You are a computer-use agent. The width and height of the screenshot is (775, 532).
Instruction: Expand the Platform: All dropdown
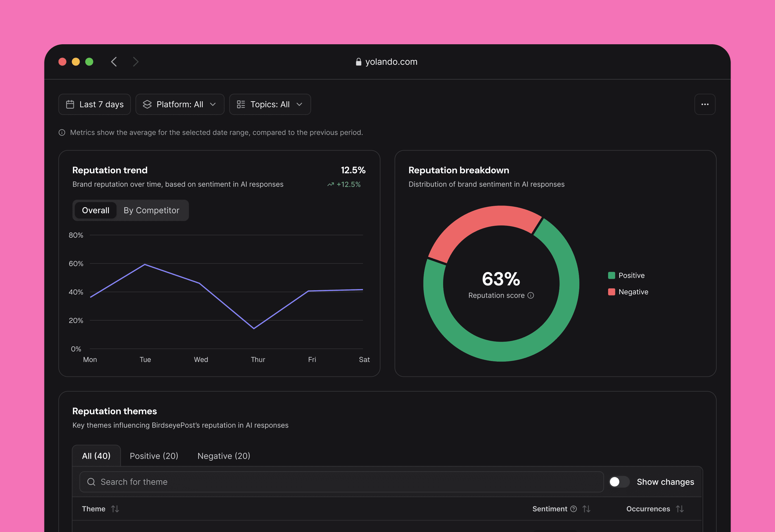[x=180, y=104]
